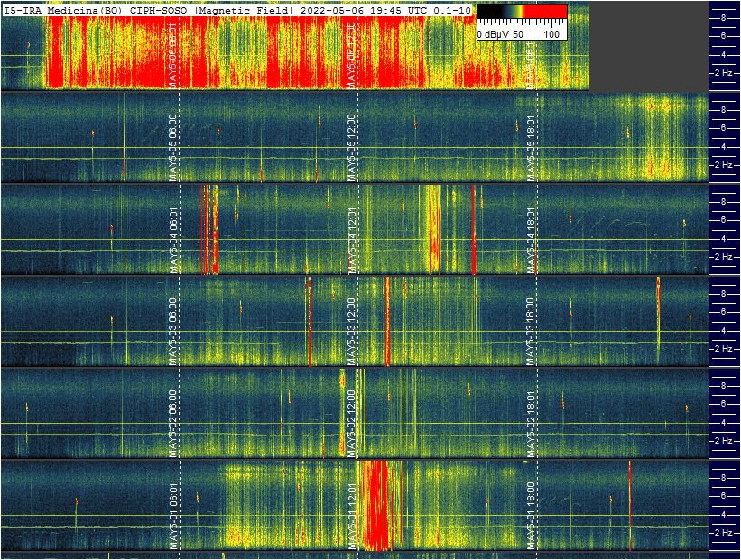Click the MAY5-05 06:00 time marker
The width and height of the screenshot is (741, 560).
(x=173, y=147)
